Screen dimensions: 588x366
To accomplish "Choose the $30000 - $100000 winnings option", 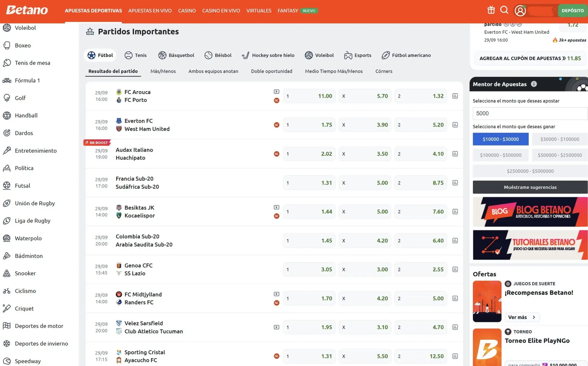I will click(x=560, y=139).
